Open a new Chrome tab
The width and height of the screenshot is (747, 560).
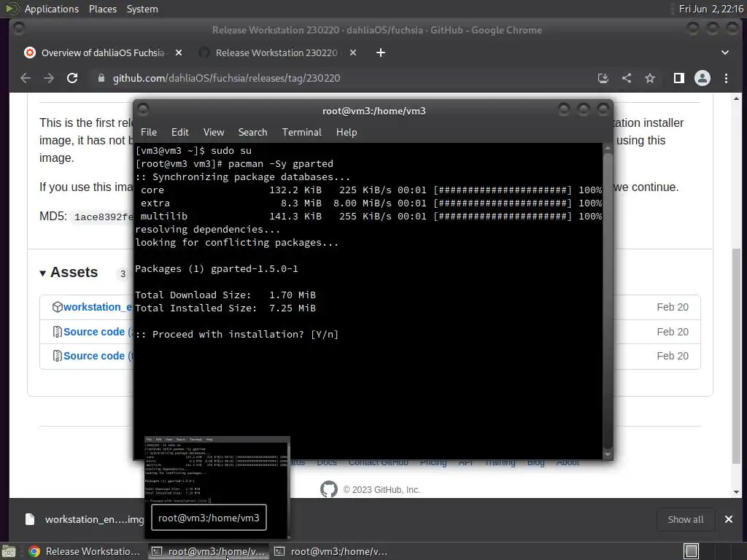click(380, 52)
